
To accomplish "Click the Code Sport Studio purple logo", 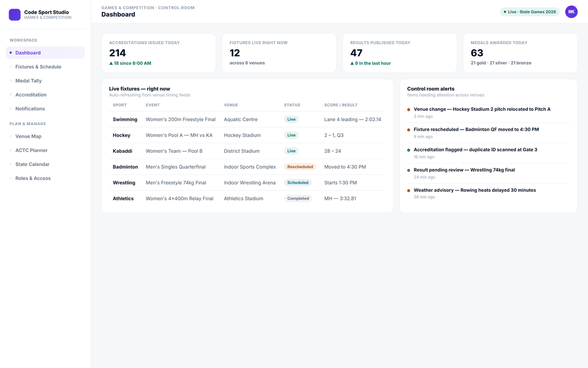I will click(15, 15).
